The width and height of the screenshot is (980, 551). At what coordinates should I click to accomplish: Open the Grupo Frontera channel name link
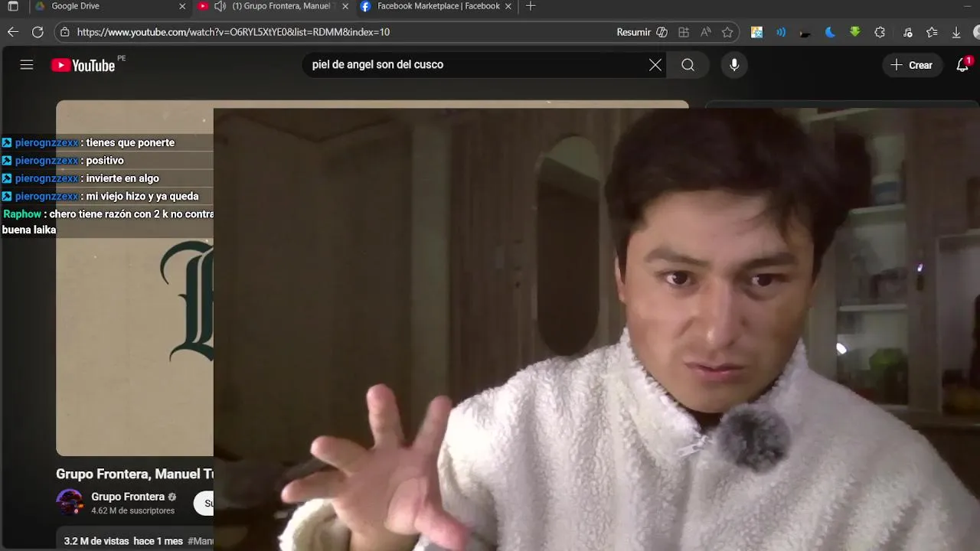click(x=128, y=497)
